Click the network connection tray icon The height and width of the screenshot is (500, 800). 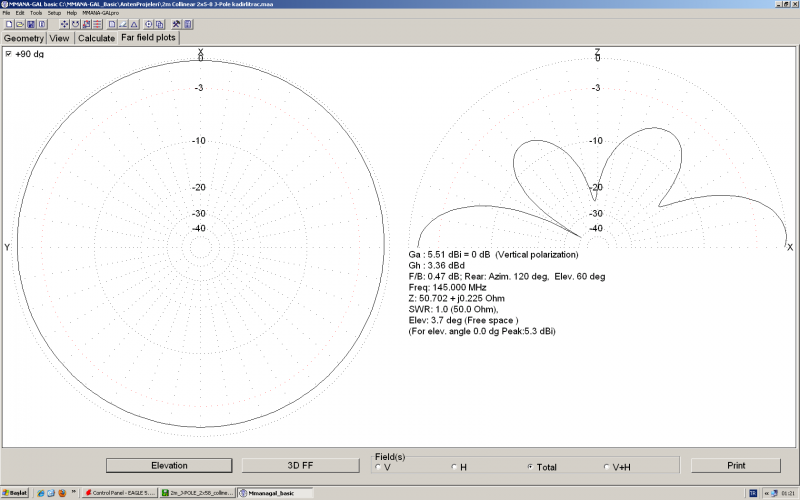click(774, 493)
